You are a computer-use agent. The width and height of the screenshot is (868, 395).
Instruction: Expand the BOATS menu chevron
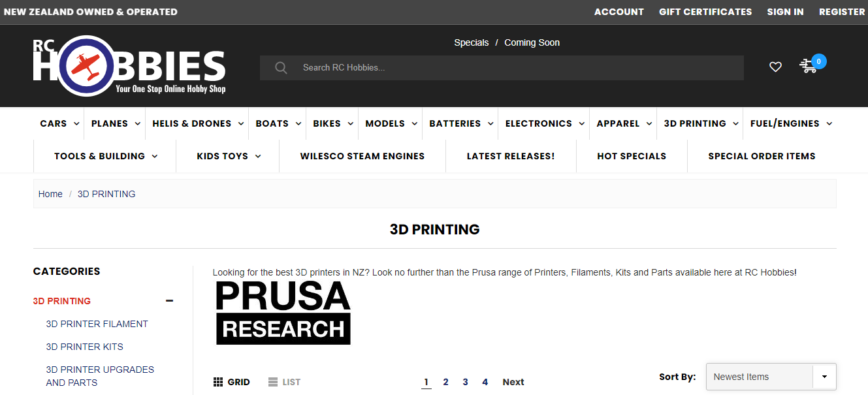(x=298, y=123)
